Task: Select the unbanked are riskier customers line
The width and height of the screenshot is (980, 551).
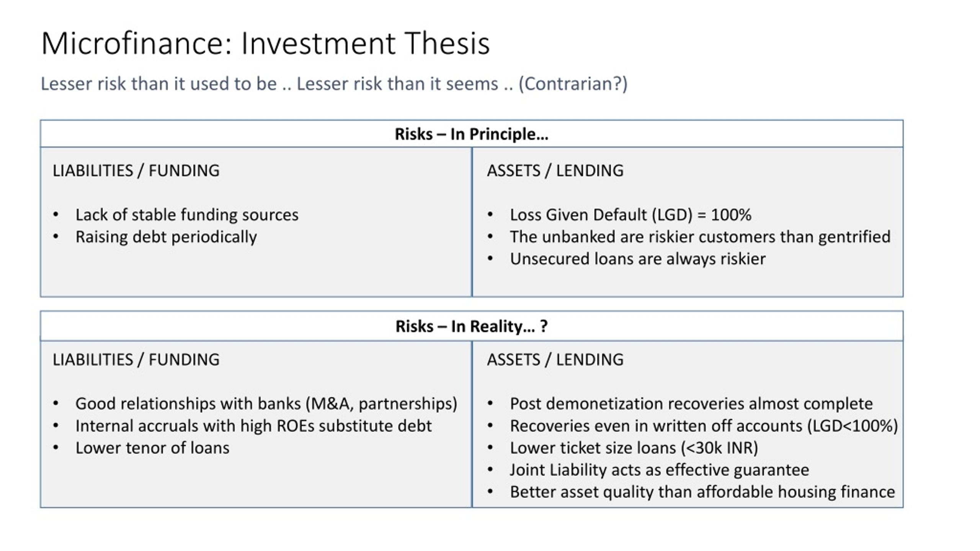Action: 700,237
